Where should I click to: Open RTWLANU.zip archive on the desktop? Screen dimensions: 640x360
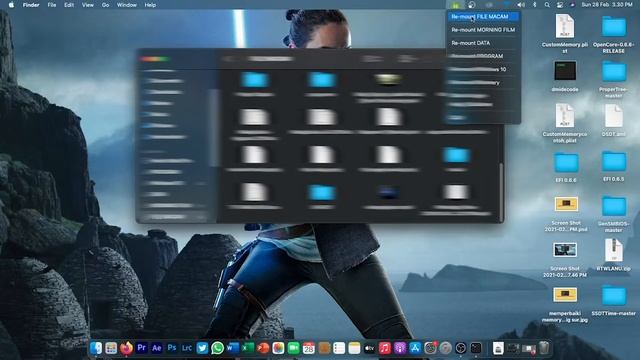[613, 250]
